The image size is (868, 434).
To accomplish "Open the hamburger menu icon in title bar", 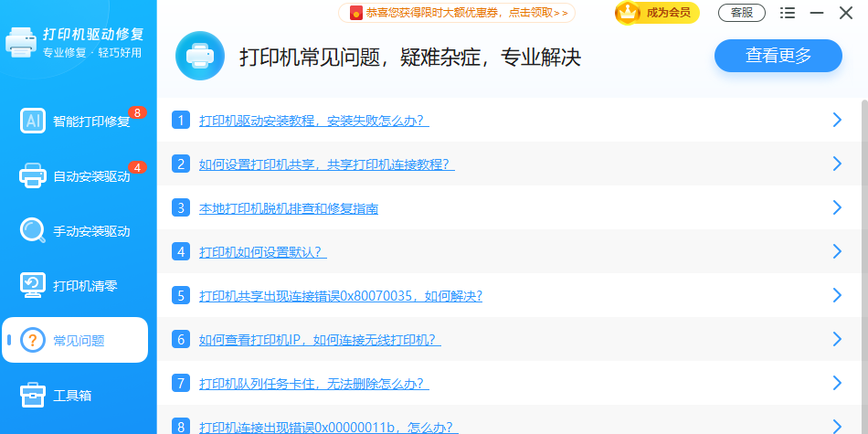I will click(x=788, y=13).
